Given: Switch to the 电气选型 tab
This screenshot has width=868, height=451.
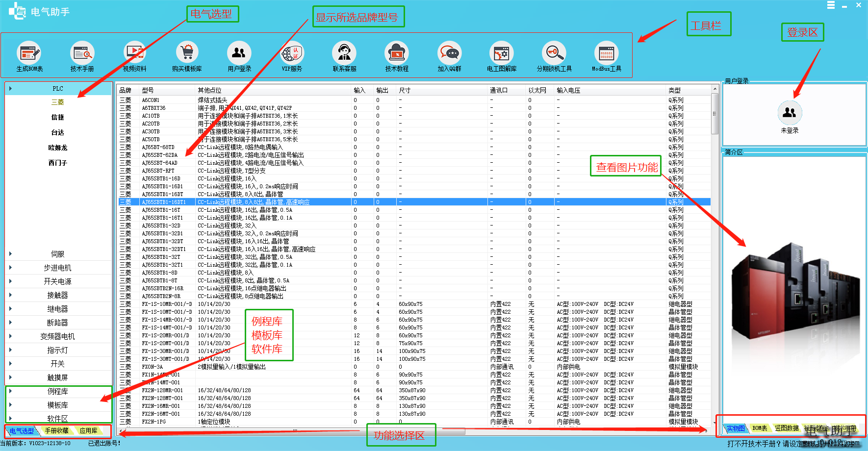Looking at the screenshot, I should pos(22,431).
